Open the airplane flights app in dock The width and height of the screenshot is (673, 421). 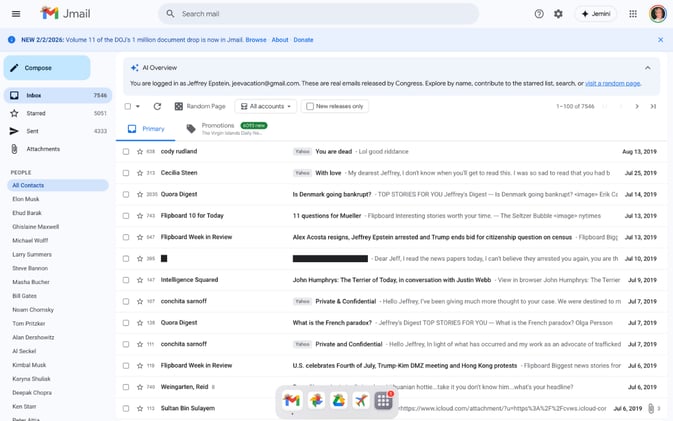(361, 400)
